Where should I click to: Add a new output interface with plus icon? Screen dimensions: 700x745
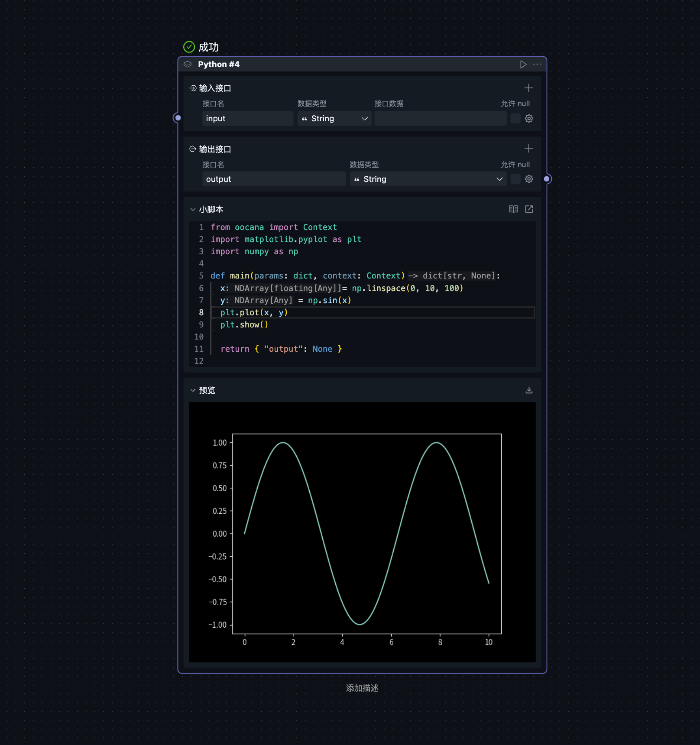coord(528,149)
